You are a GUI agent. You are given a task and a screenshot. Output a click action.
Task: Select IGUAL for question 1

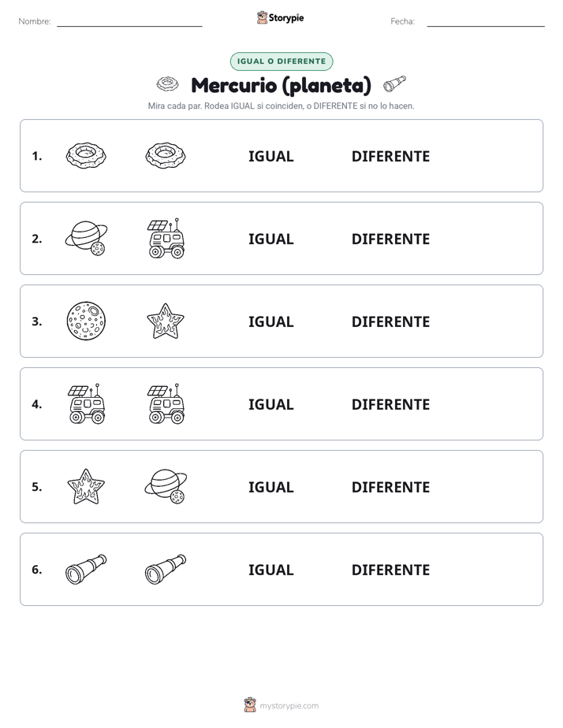(x=270, y=156)
